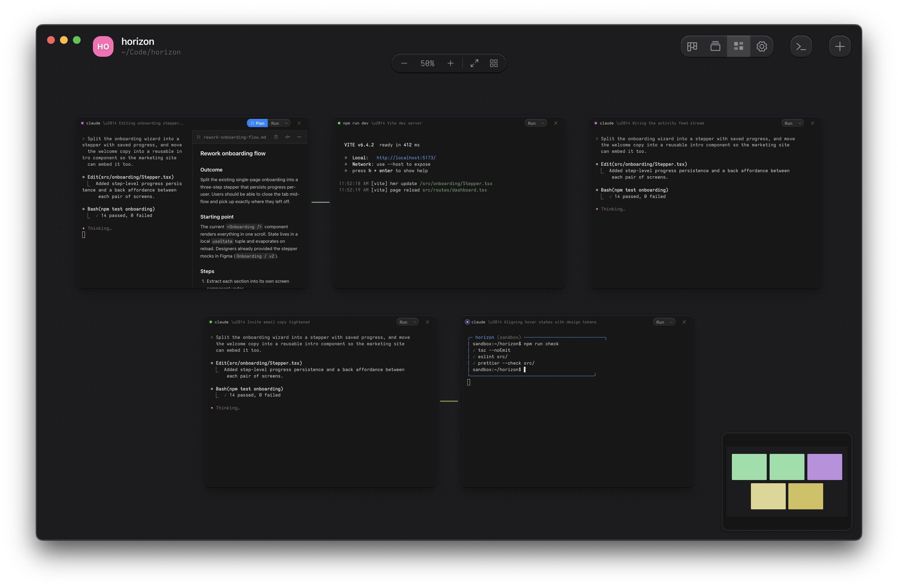Click the rework-onboarding-flow.md file name

coord(235,137)
